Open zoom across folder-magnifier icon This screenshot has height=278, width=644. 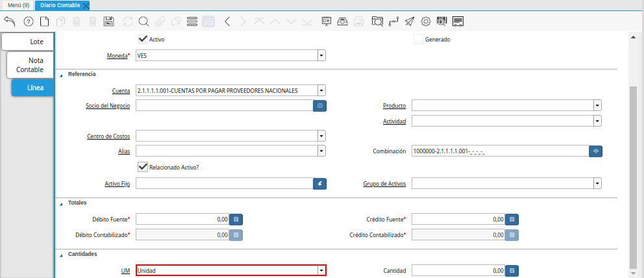377,21
